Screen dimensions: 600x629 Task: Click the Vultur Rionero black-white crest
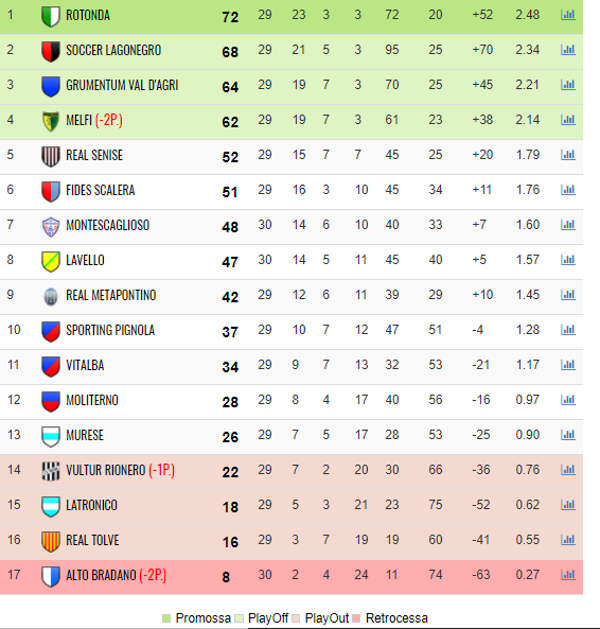51,471
